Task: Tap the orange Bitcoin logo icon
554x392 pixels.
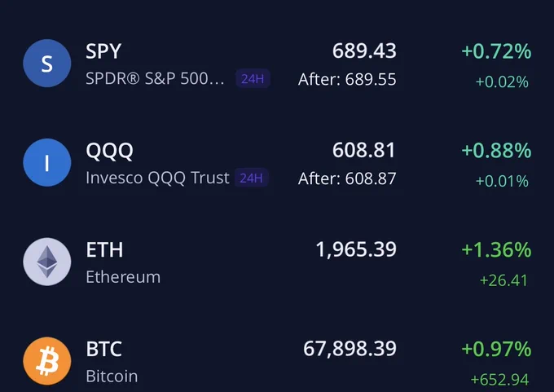Action: click(x=47, y=361)
